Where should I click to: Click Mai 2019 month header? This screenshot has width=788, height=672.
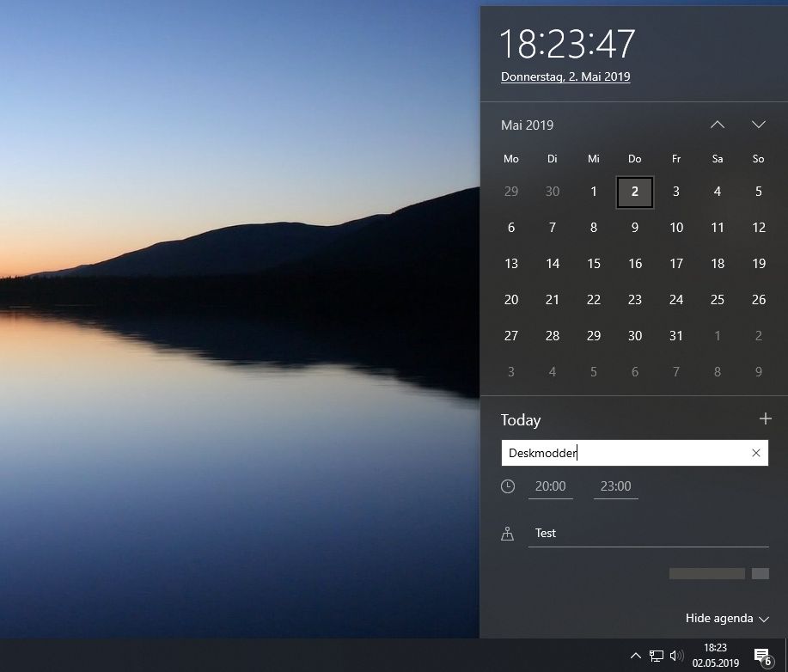coord(527,125)
